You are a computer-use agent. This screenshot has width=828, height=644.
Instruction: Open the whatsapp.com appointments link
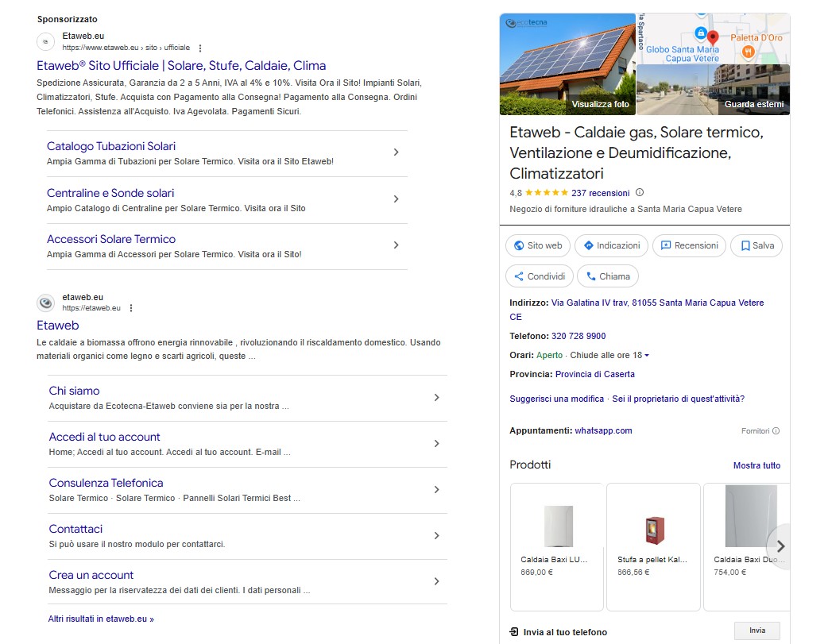(x=603, y=430)
